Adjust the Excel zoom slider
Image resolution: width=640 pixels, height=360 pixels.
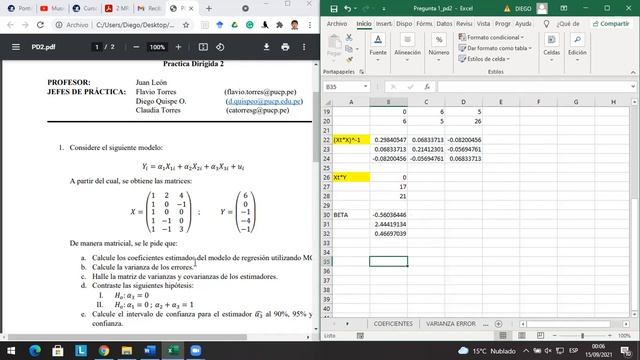coord(582,336)
